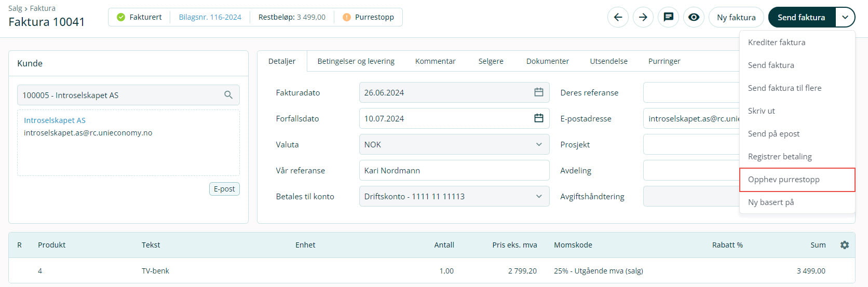
Task: Go to previous invoice with left arrow
Action: tap(618, 17)
